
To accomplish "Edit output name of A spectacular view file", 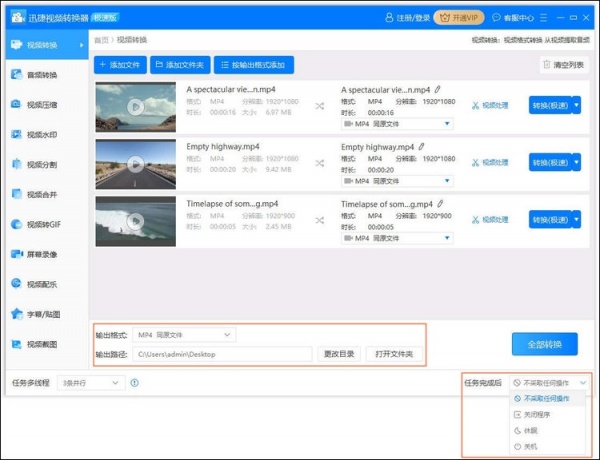I will click(x=437, y=90).
